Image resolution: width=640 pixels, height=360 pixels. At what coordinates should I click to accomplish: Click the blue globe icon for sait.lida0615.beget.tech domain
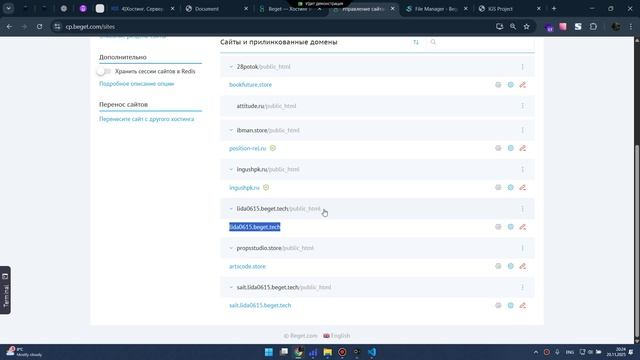pos(511,305)
